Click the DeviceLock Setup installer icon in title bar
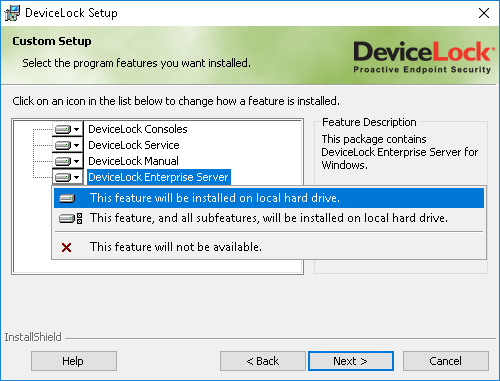Image resolution: width=500 pixels, height=381 pixels. coord(12,13)
